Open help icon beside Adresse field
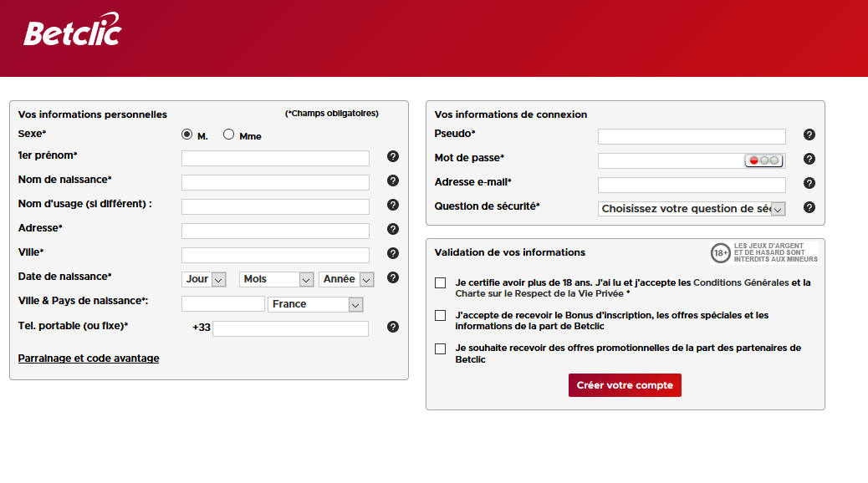The height and width of the screenshot is (483, 868). [392, 229]
